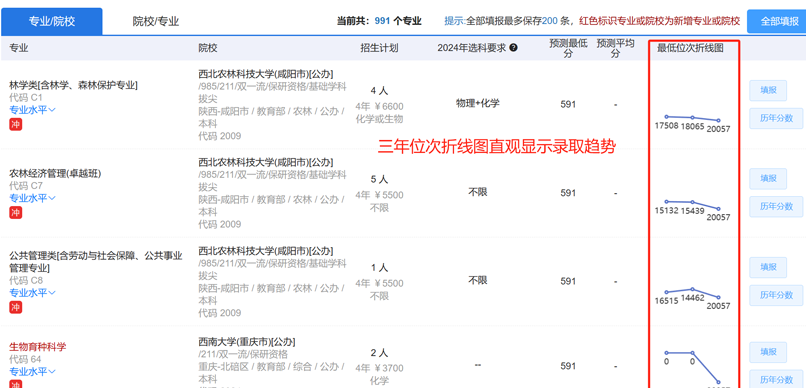Open the red 生物育种科学 major link
The height and width of the screenshot is (388, 806).
coord(38,347)
